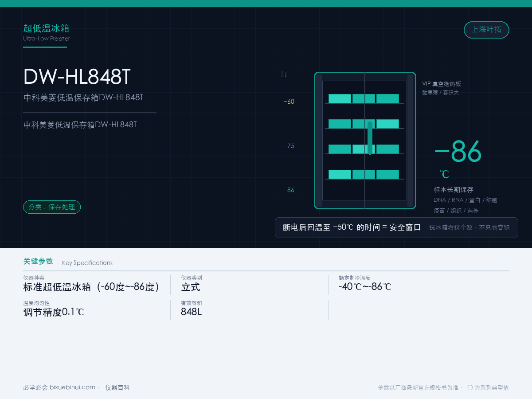Click the top-left sample box on first shelf
Screen dimensions: 532x399
pyautogui.click(x=340, y=98)
